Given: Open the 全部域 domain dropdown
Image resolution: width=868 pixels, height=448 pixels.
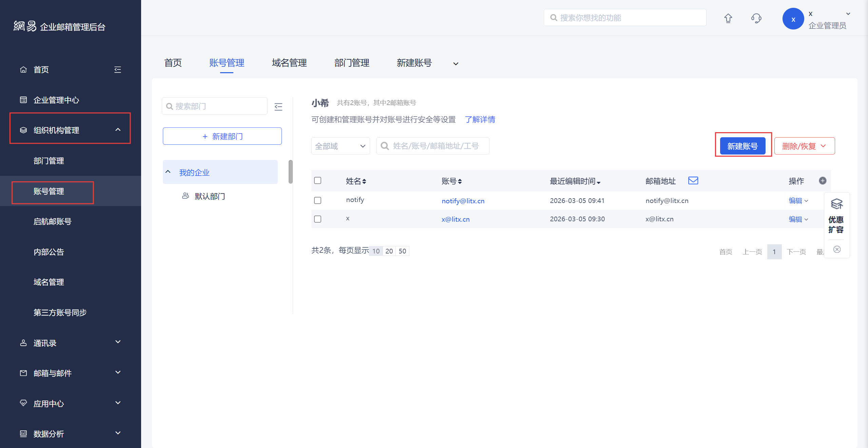Looking at the screenshot, I should [340, 146].
